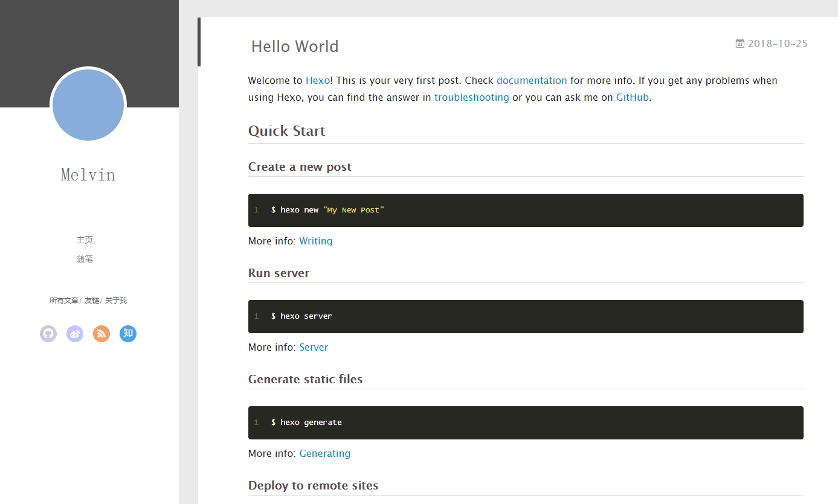Image resolution: width=838 pixels, height=504 pixels.
Task: Open the Server more info link
Action: 314,347
